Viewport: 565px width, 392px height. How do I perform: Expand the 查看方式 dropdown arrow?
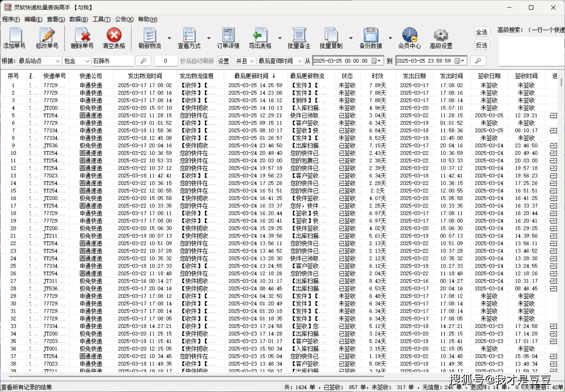[x=209, y=38]
